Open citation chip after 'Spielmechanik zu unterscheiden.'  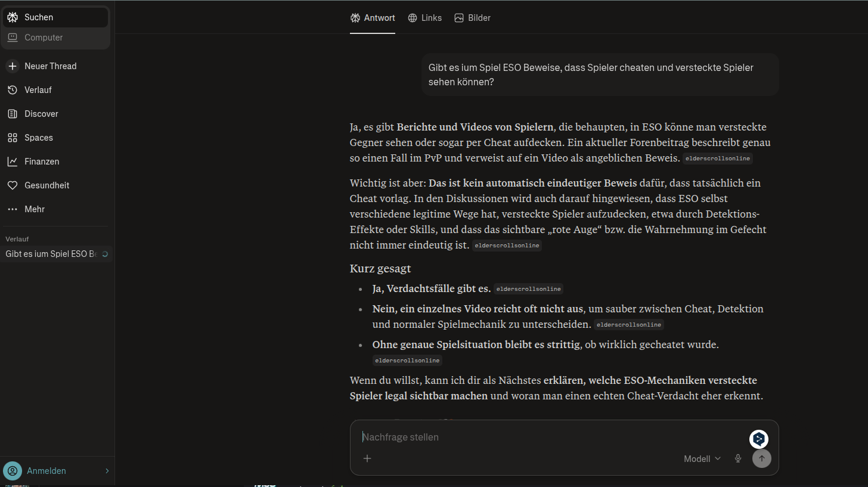629,325
